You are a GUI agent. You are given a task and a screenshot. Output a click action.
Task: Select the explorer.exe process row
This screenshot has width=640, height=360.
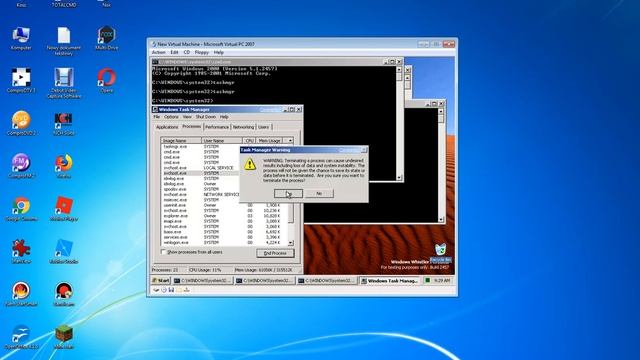pyautogui.click(x=224, y=216)
